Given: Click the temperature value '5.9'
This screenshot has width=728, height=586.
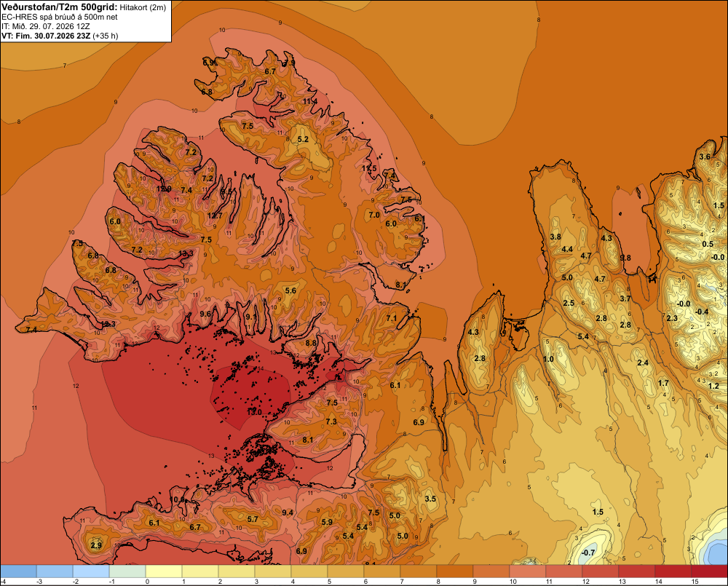Looking at the screenshot, I should coord(327,522).
